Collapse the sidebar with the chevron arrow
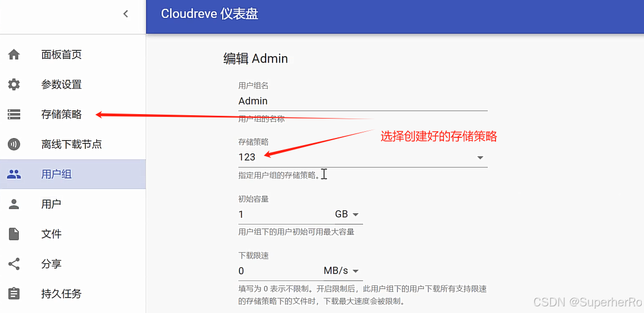644x313 pixels. click(x=126, y=14)
